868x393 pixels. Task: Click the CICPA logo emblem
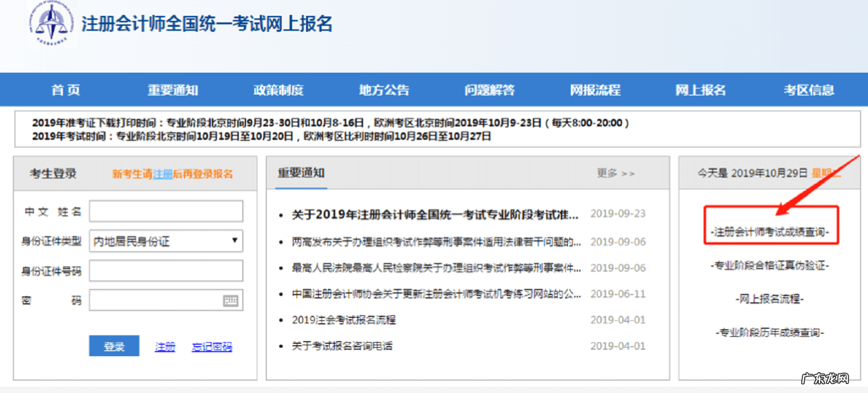pyautogui.click(x=51, y=23)
